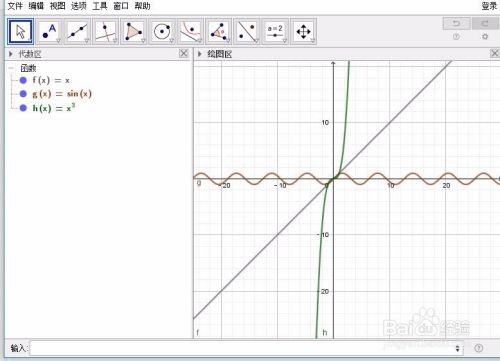Screen dimensions: 500x361
Task: Select the Circle with center tool
Action: coord(162,32)
